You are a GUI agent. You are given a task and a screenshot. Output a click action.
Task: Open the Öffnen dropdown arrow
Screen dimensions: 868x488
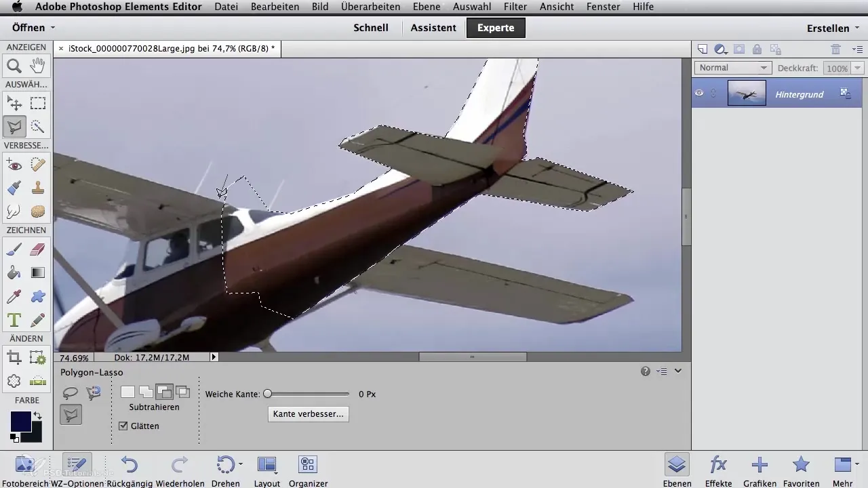[53, 28]
